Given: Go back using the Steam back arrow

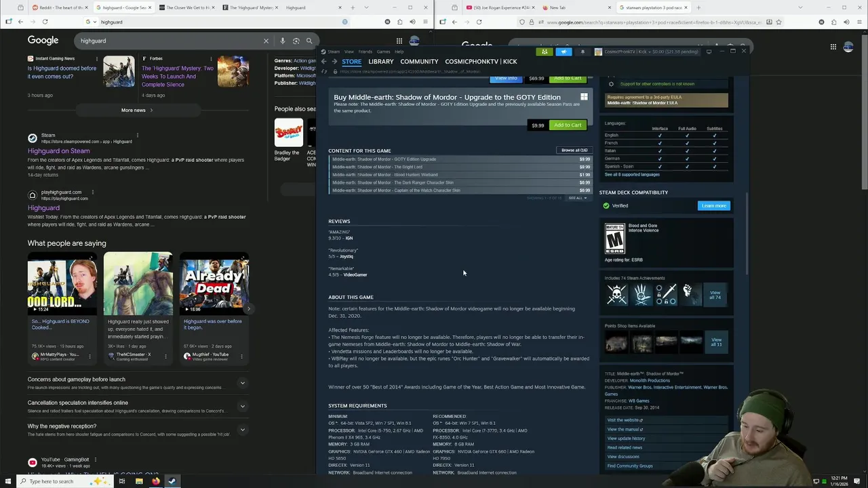Looking at the screenshot, I should point(324,62).
